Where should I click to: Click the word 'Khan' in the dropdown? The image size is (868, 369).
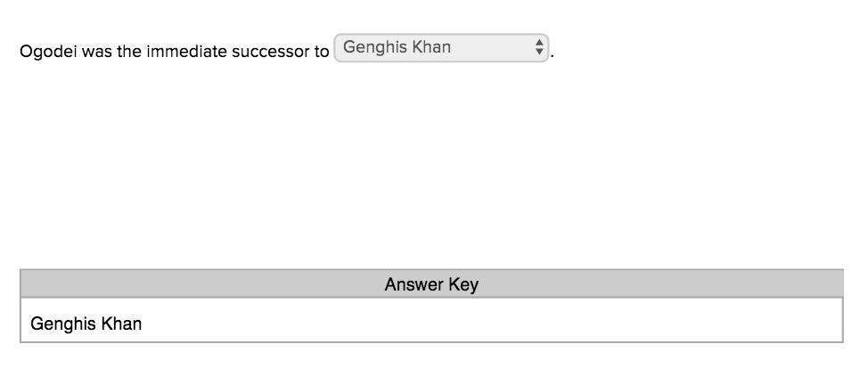coord(431,48)
